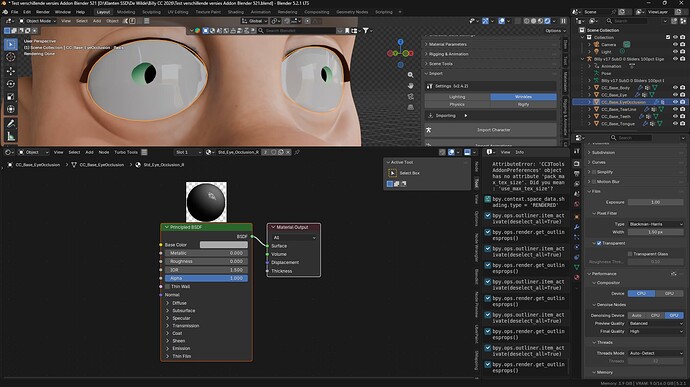Viewport: 690px width, 387px height.
Task: Click the Blender logo menu icon
Action: tap(5, 12)
